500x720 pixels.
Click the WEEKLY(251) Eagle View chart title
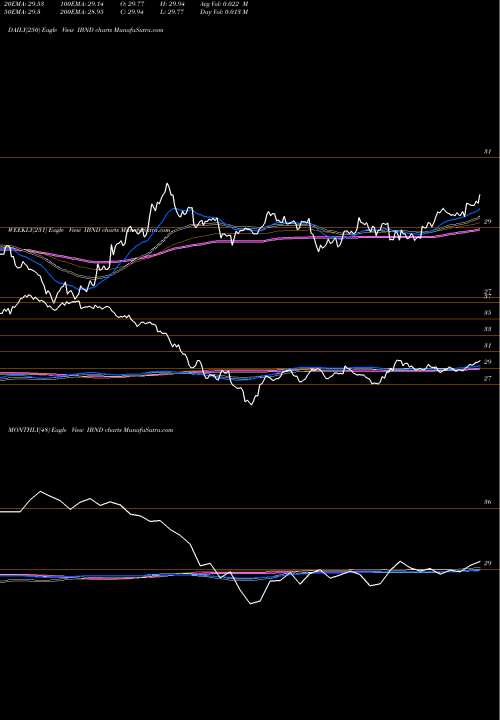pyautogui.click(x=89, y=230)
